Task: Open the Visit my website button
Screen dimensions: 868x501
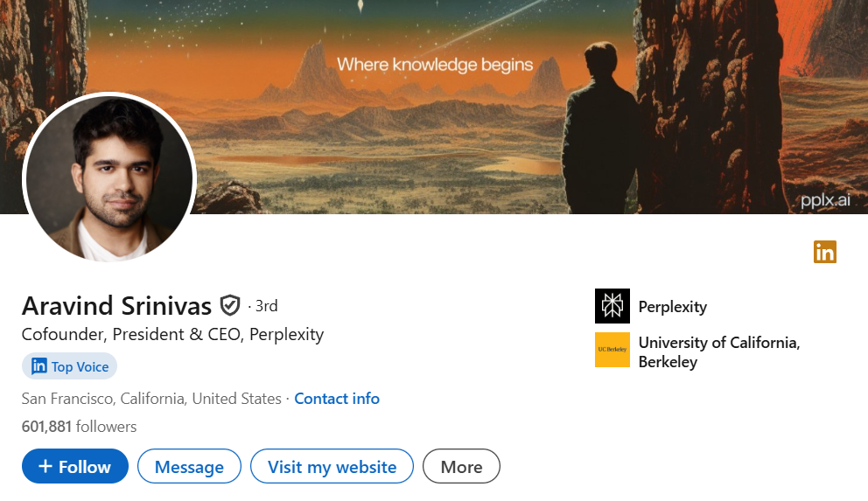Action: click(x=332, y=467)
